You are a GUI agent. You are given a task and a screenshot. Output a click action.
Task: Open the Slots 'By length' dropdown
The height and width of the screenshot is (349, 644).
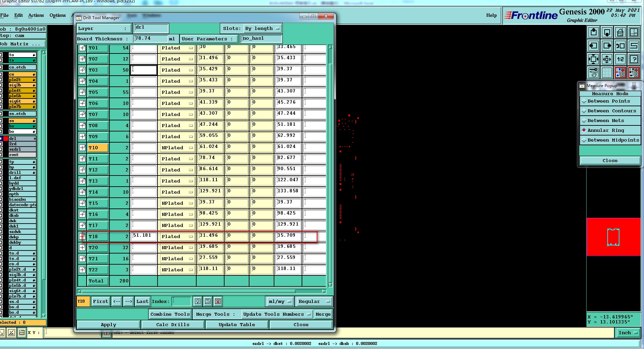pos(262,29)
